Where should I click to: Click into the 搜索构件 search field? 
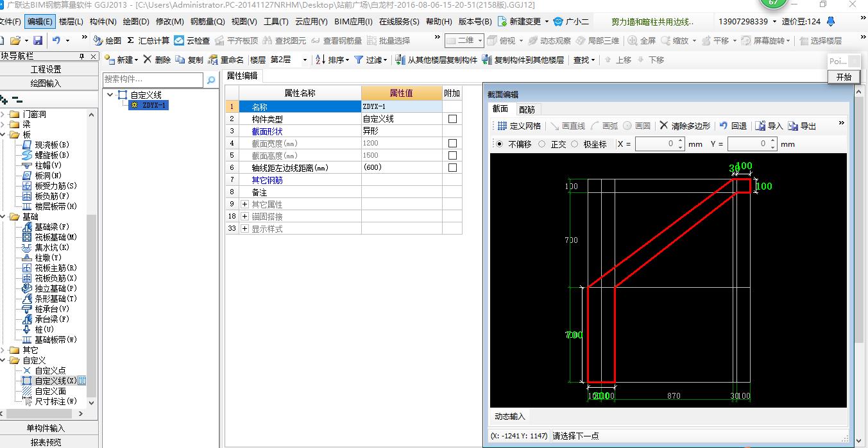coord(153,79)
